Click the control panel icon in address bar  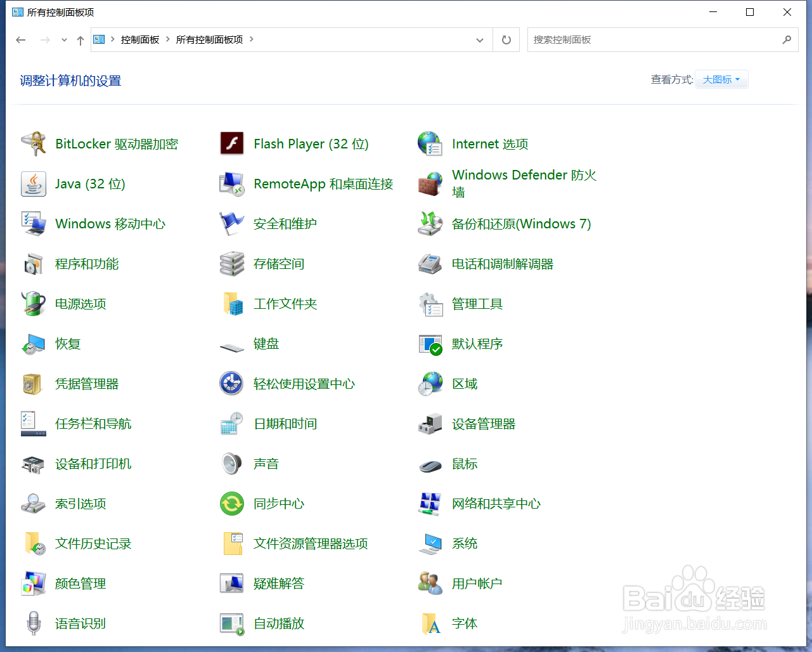click(x=100, y=39)
